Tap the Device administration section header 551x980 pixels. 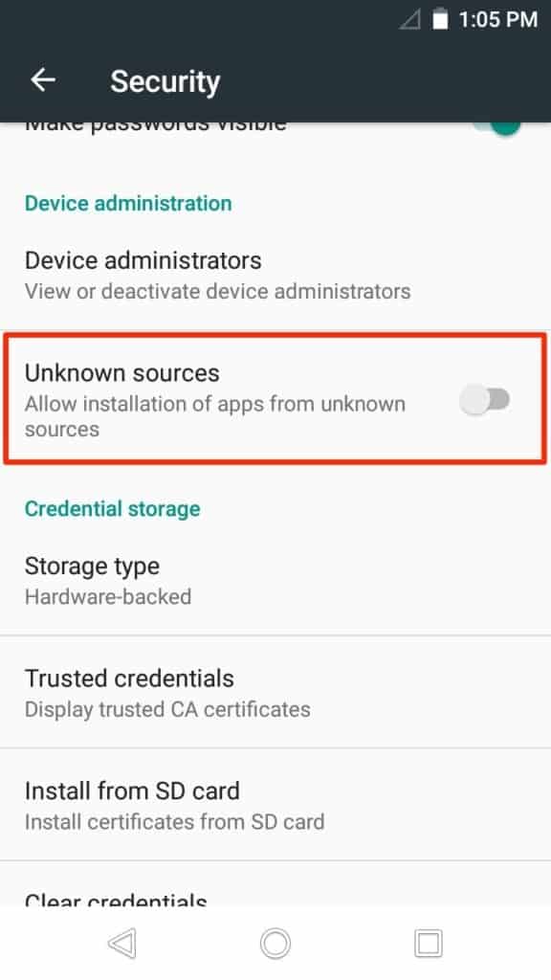coord(128,203)
